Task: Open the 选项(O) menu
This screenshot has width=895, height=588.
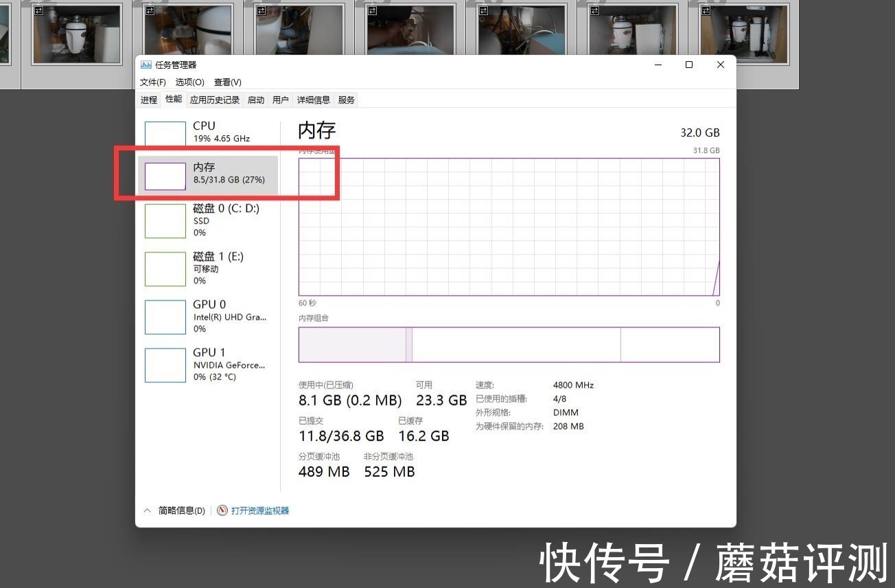Action: pos(190,82)
